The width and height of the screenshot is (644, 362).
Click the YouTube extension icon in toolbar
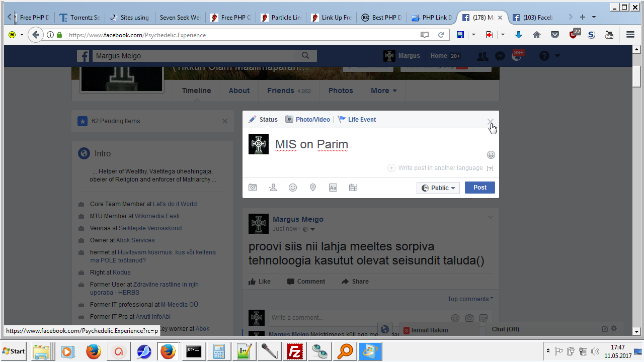[609, 35]
